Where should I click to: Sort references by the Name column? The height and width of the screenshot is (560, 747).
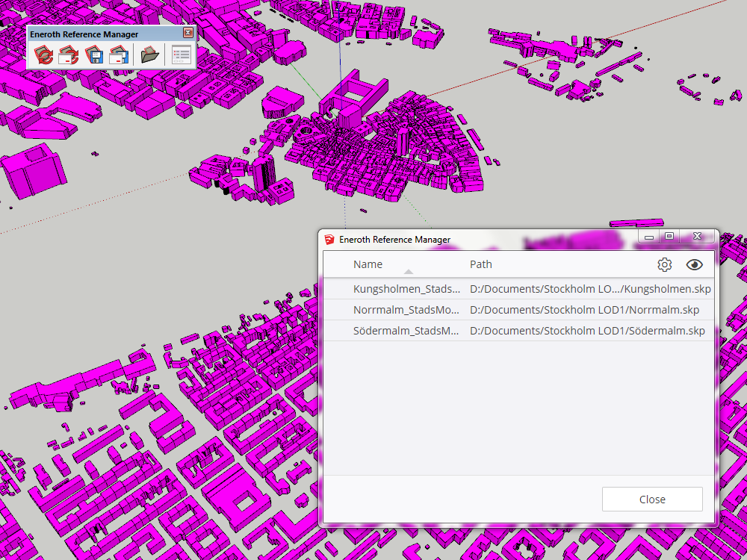pyautogui.click(x=368, y=264)
